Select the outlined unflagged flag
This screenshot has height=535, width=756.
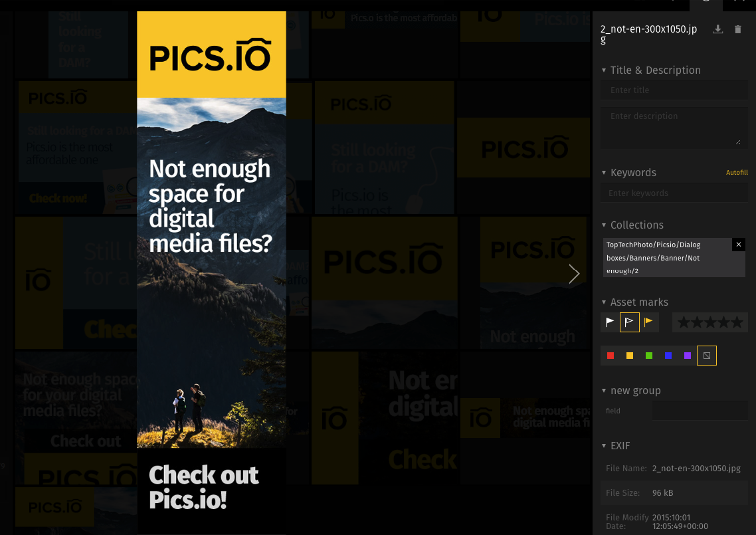tap(629, 322)
